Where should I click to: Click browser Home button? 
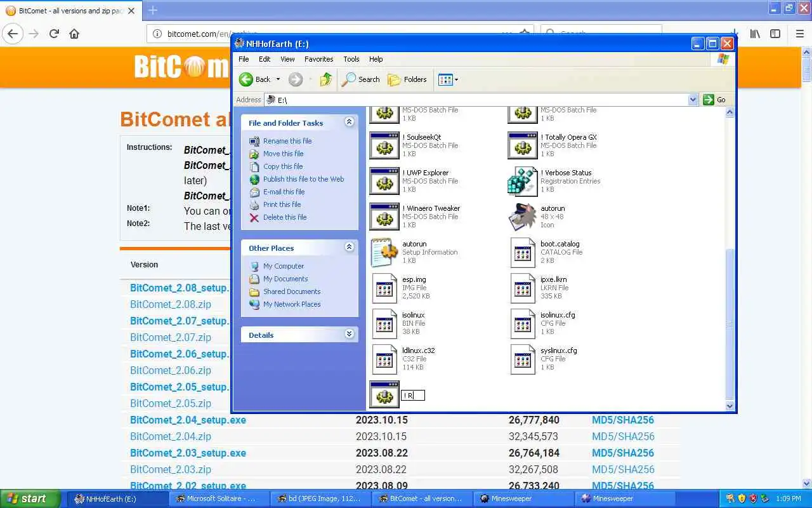point(74,34)
